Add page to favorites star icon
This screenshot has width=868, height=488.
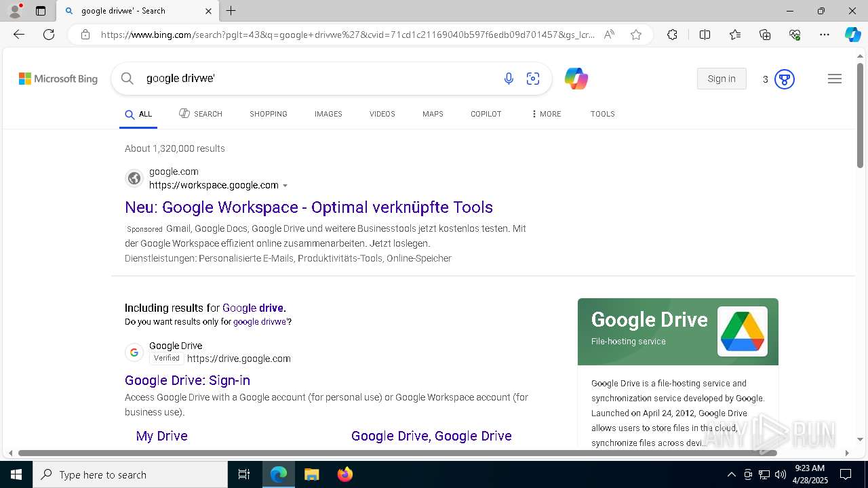636,35
